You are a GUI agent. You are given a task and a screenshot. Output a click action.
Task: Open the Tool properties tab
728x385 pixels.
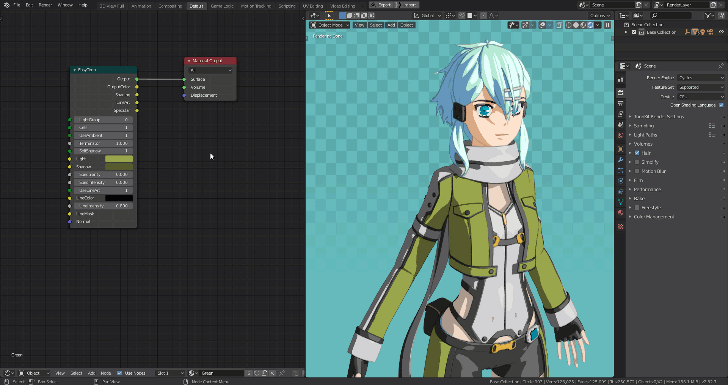click(x=621, y=80)
